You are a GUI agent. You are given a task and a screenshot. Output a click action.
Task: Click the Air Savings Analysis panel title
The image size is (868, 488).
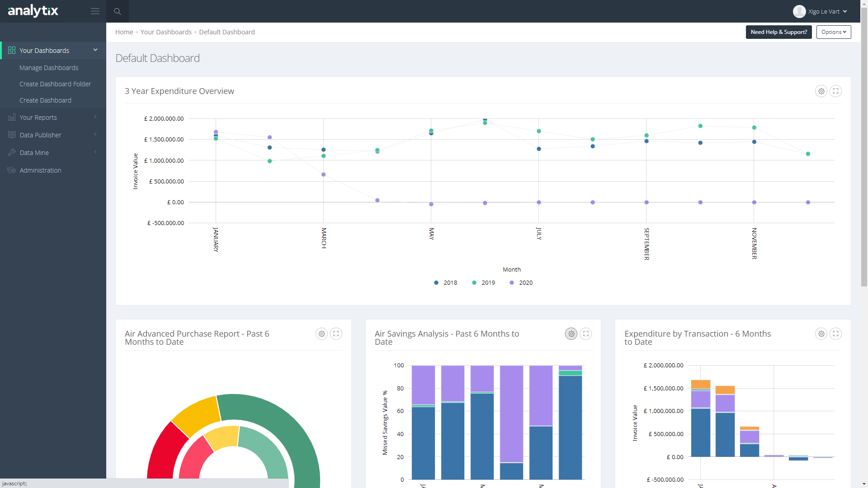(x=447, y=338)
